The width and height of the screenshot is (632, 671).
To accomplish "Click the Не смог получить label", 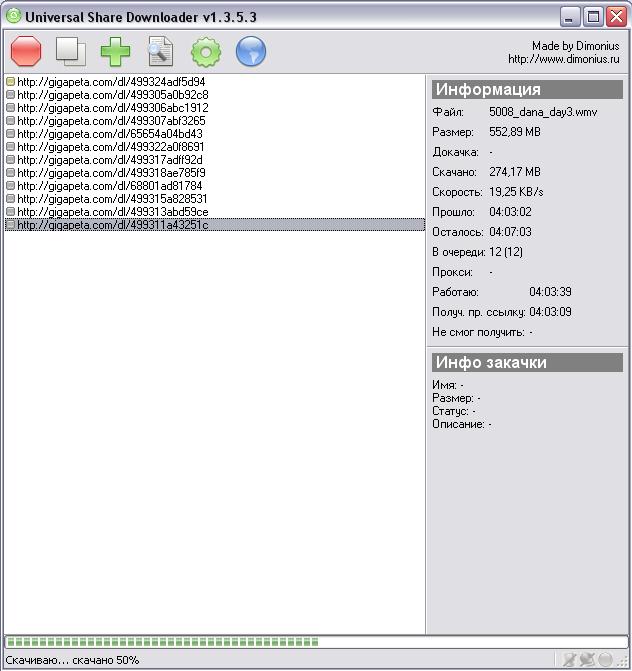I will tap(478, 332).
